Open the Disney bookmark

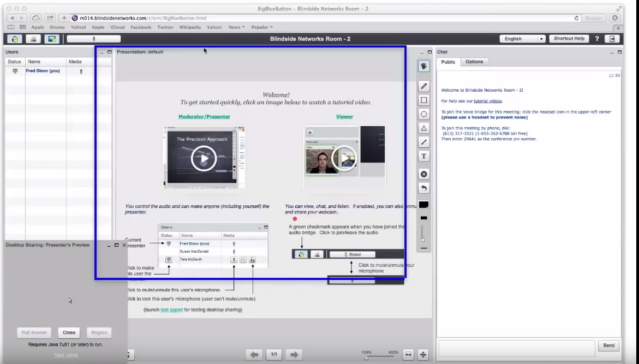pyautogui.click(x=57, y=27)
